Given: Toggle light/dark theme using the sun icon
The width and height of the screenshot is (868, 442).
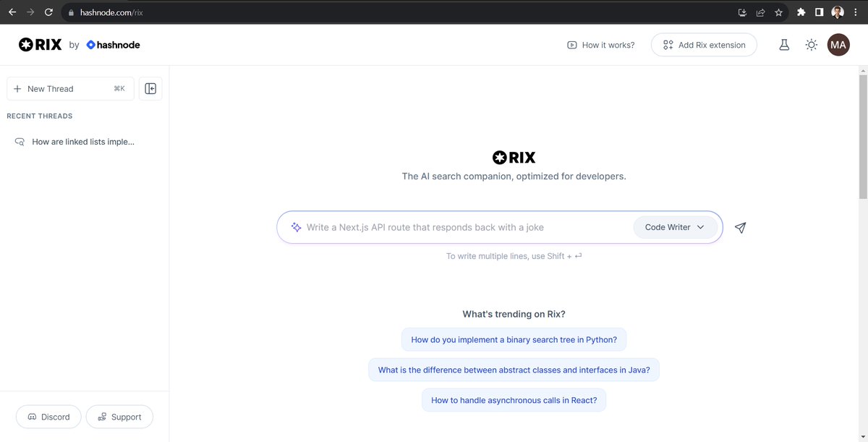Looking at the screenshot, I should coord(811,44).
